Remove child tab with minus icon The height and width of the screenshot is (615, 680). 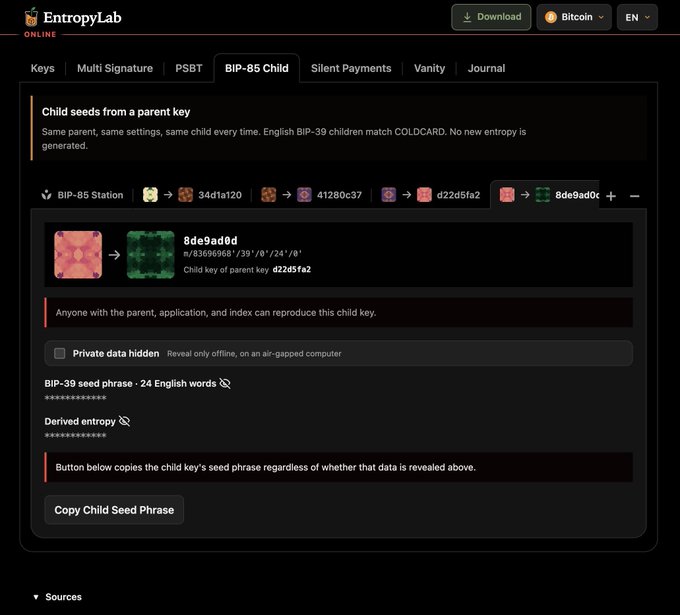point(634,196)
